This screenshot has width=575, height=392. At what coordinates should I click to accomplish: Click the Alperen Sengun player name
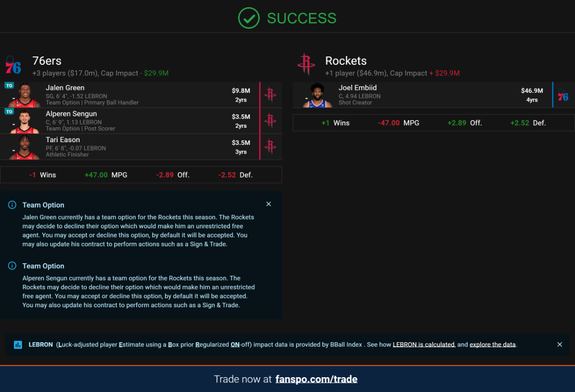71,114
